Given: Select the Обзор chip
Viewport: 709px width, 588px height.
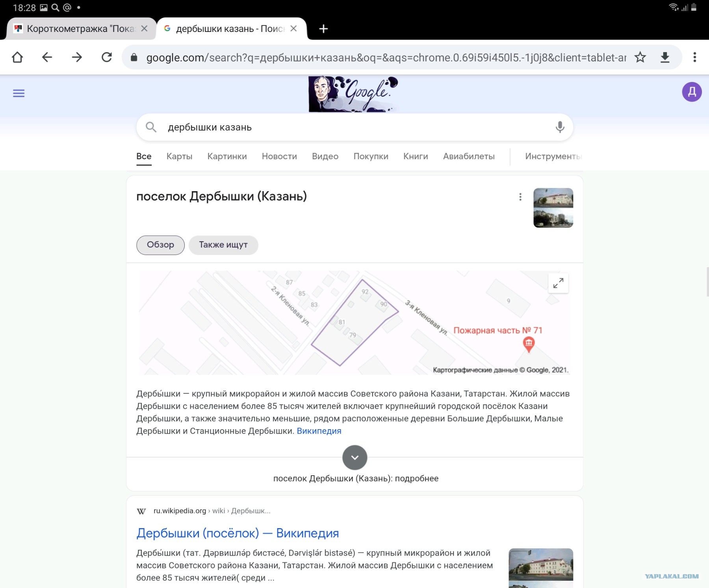Looking at the screenshot, I should (x=160, y=245).
